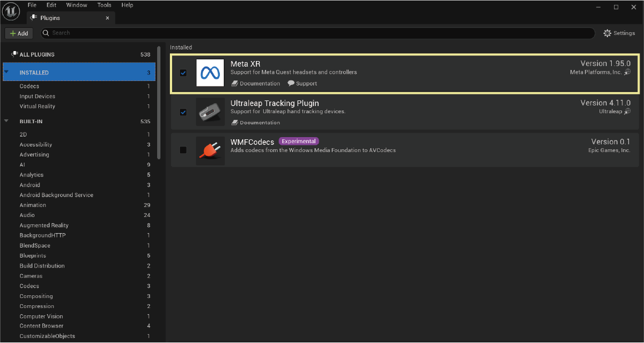Disable the Meta XR plugin checkbox
The image size is (644, 343).
[183, 73]
